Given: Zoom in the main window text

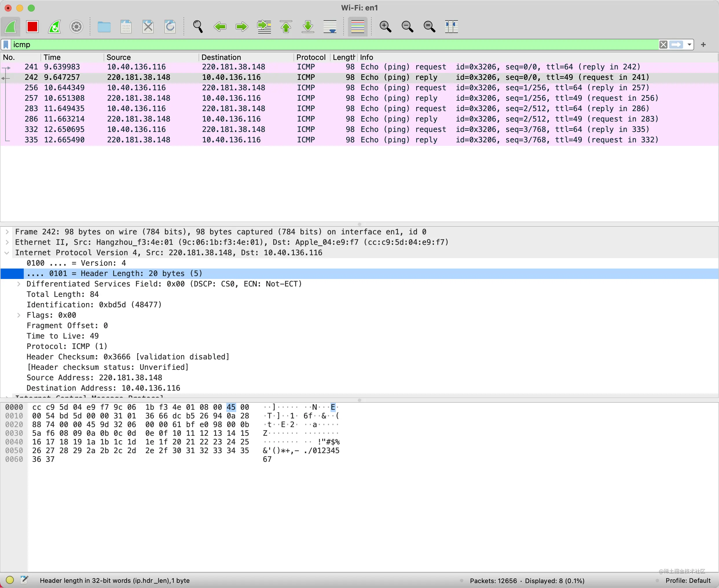Looking at the screenshot, I should (386, 27).
